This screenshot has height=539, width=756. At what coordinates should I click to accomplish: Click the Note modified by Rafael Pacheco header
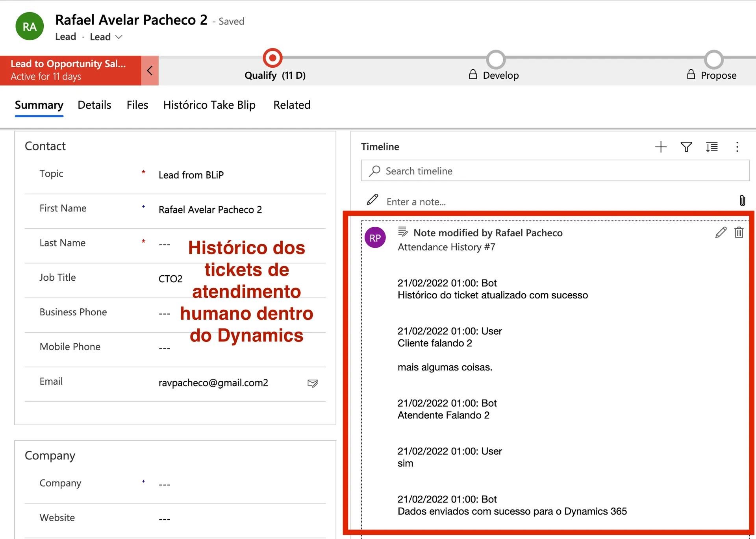coord(488,233)
